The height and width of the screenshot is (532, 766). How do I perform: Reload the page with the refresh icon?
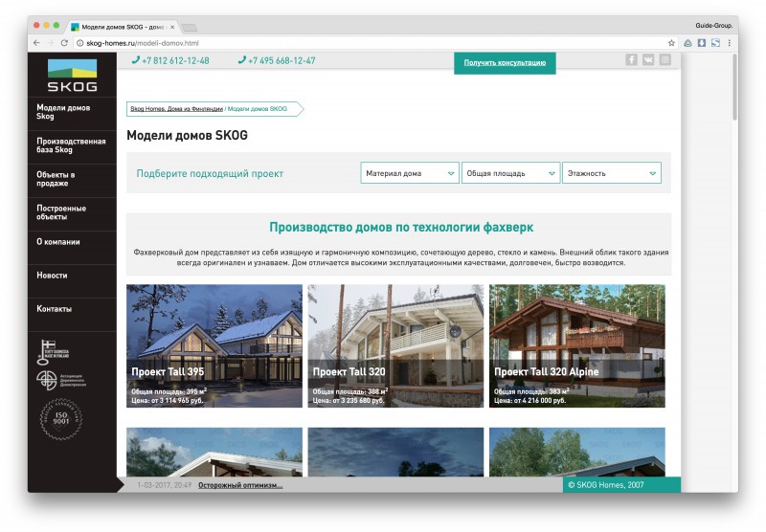pos(64,43)
